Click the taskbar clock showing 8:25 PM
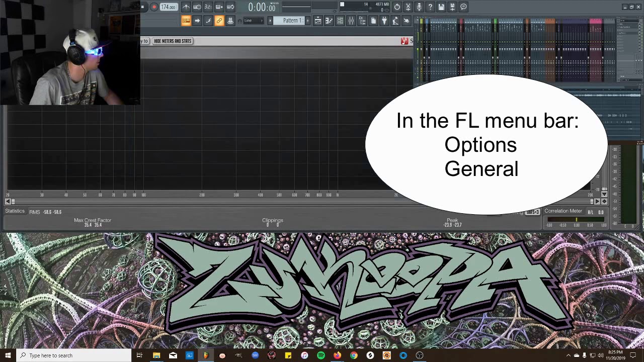Viewport: 644px width, 362px height. pyautogui.click(x=615, y=355)
